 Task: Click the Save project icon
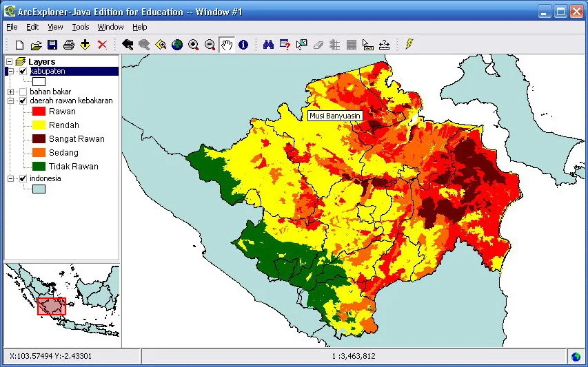[52, 45]
